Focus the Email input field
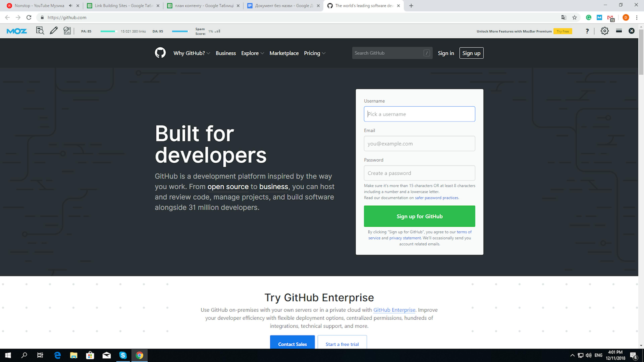Screen dimensions: 644x362 point(419,143)
